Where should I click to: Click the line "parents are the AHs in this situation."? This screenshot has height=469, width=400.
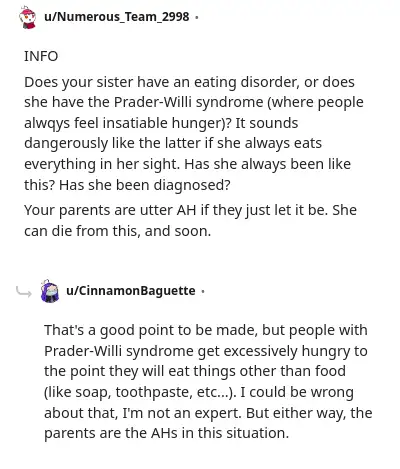166,433
